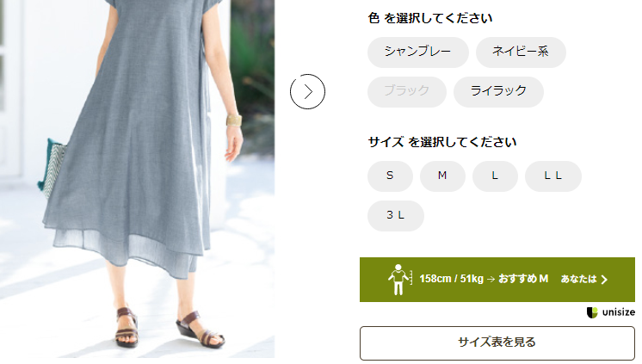This screenshot has height=364, width=642.
Task: Click the 158cm / 51kg body measurement text
Action: [451, 279]
